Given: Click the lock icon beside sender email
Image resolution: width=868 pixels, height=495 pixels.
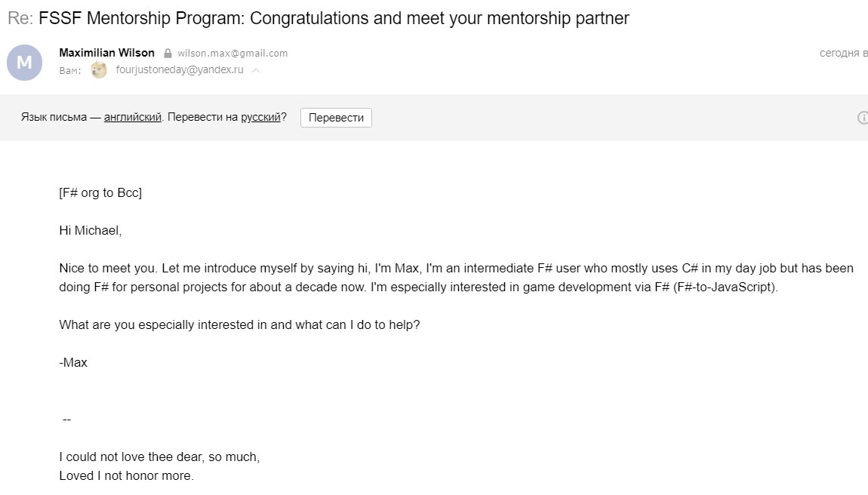Looking at the screenshot, I should click(x=168, y=54).
